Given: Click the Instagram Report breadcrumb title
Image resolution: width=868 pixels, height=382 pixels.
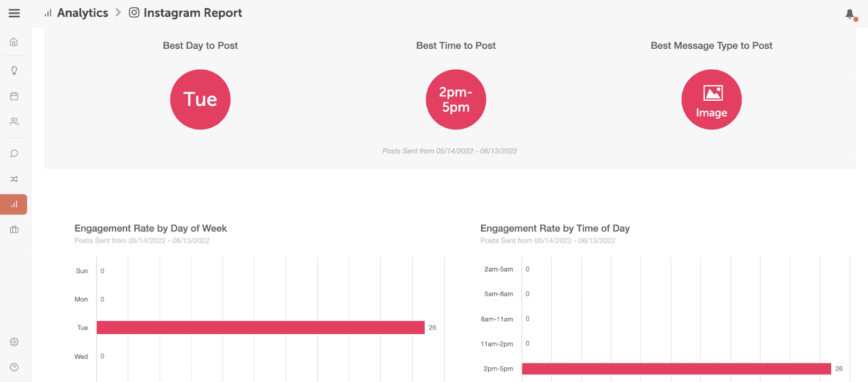Looking at the screenshot, I should click(x=193, y=13).
